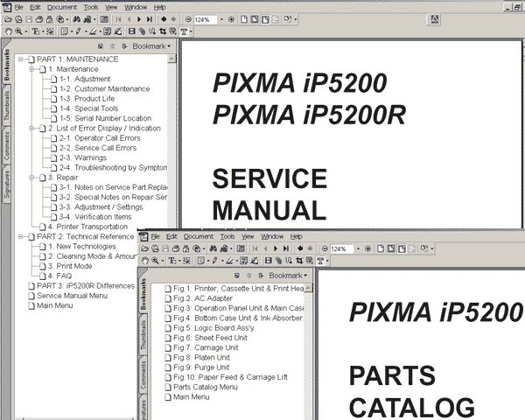Click binoculars Find icon in Parts Catalog window
The width and height of the screenshot is (525, 420).
click(213, 248)
